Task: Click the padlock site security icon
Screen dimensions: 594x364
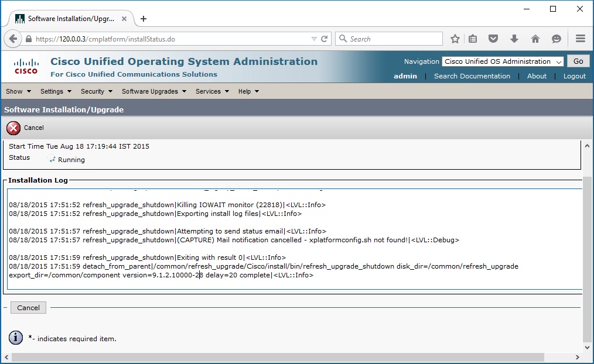Action: tap(29, 39)
